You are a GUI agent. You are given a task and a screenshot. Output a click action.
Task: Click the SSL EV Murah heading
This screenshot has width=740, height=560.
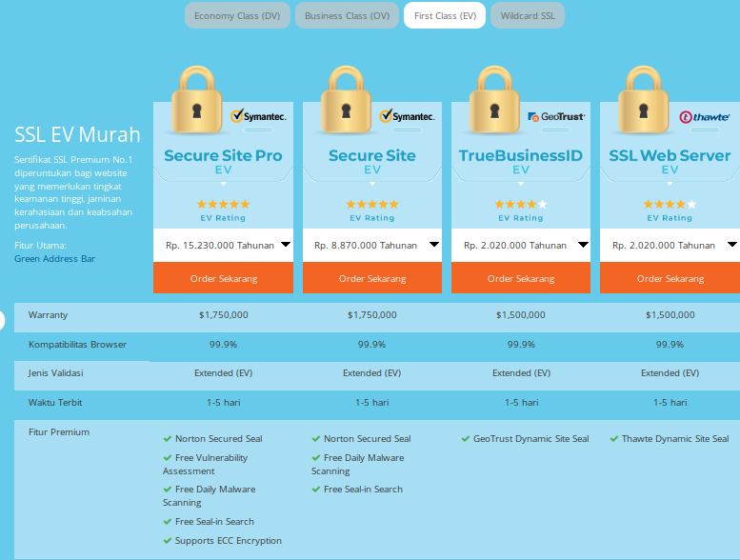pos(77,134)
